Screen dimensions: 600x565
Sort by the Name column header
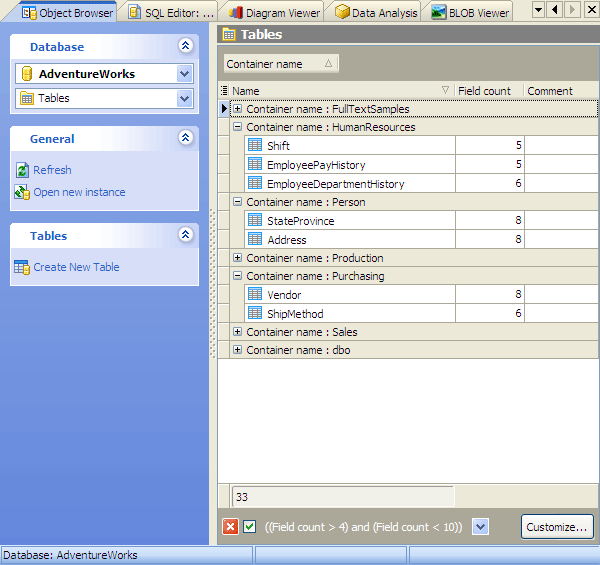pos(341,91)
